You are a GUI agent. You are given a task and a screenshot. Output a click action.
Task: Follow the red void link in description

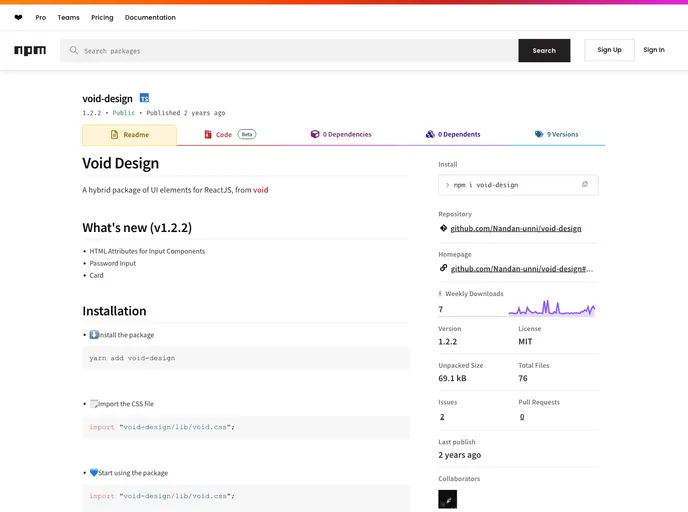point(261,190)
